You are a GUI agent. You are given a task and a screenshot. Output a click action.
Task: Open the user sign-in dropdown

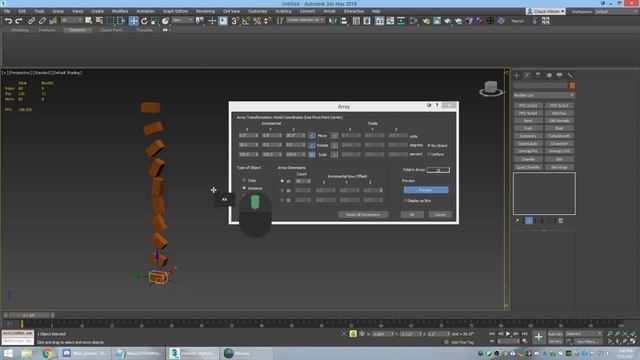coord(546,11)
